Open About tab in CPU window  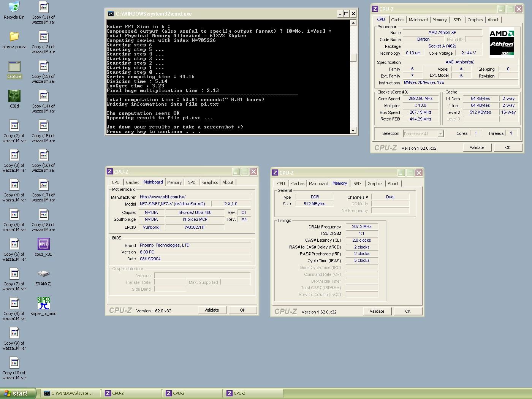point(493,20)
